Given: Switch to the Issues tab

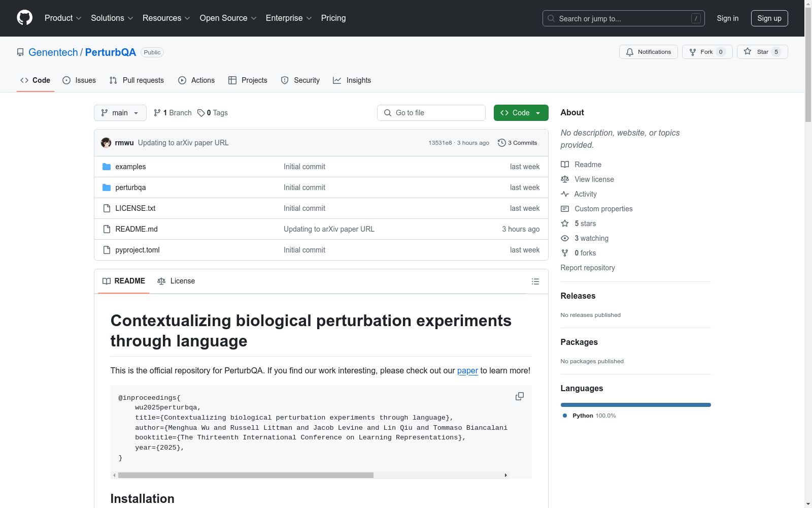Looking at the screenshot, I should point(79,80).
